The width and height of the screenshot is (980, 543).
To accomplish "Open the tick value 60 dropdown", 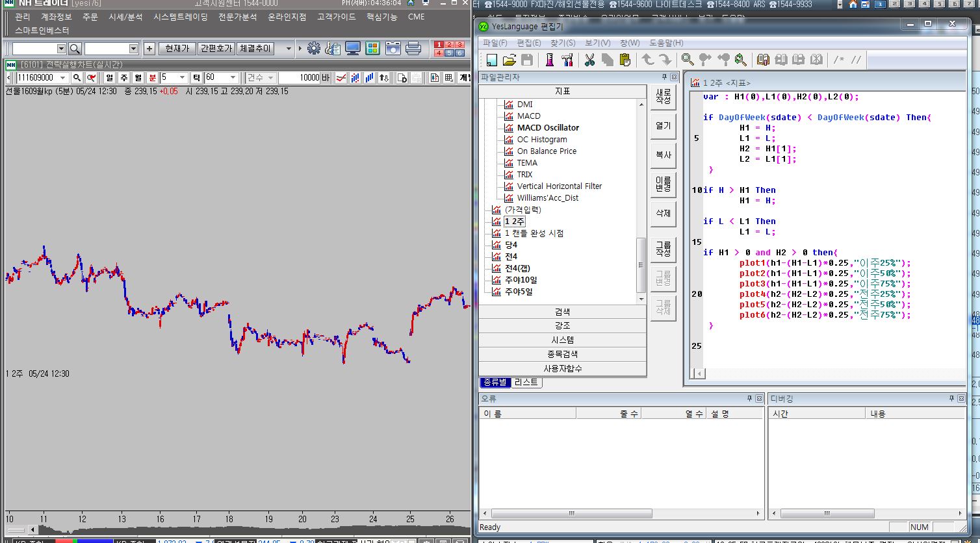I will point(233,78).
